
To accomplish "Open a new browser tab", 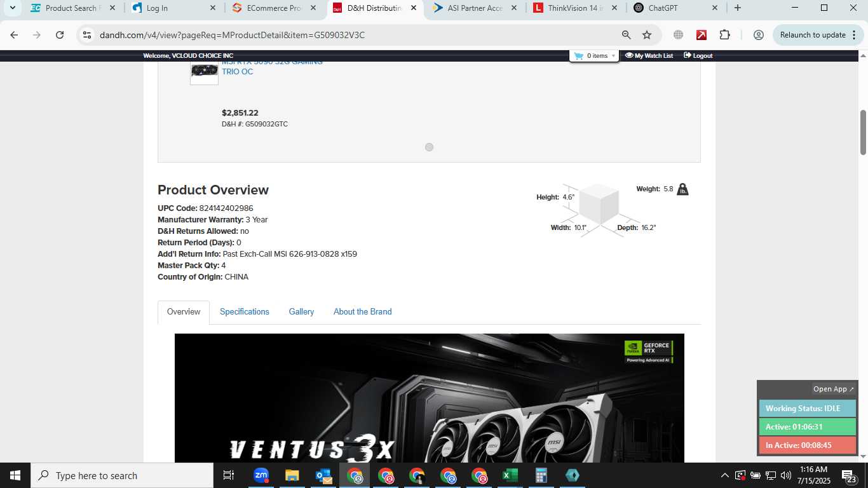I will [x=737, y=8].
